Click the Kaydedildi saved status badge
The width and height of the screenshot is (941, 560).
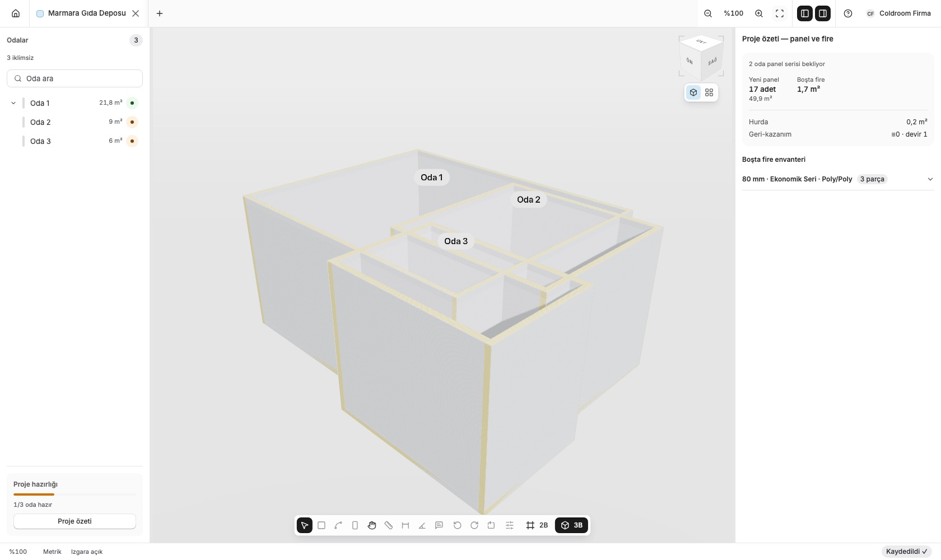906,552
